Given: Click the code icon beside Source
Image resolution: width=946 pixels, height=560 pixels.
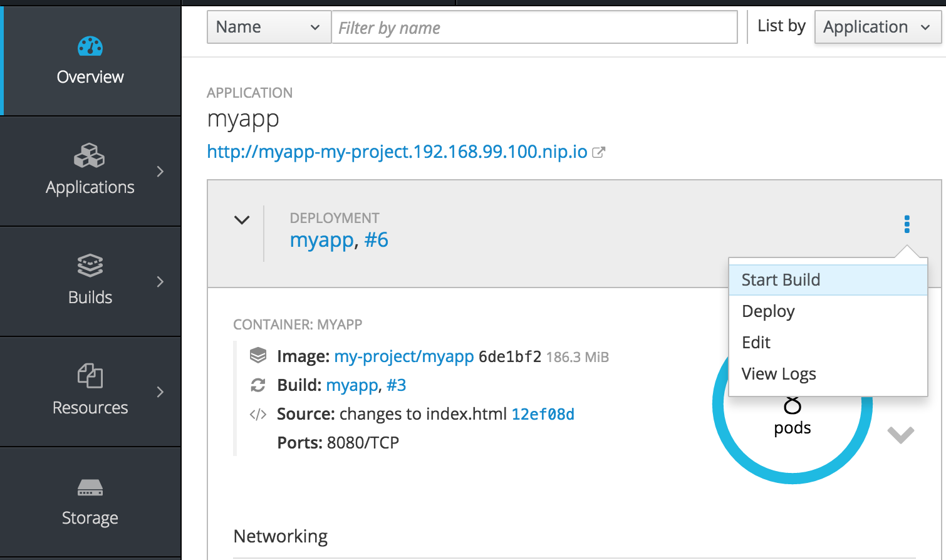Looking at the screenshot, I should click(x=258, y=414).
